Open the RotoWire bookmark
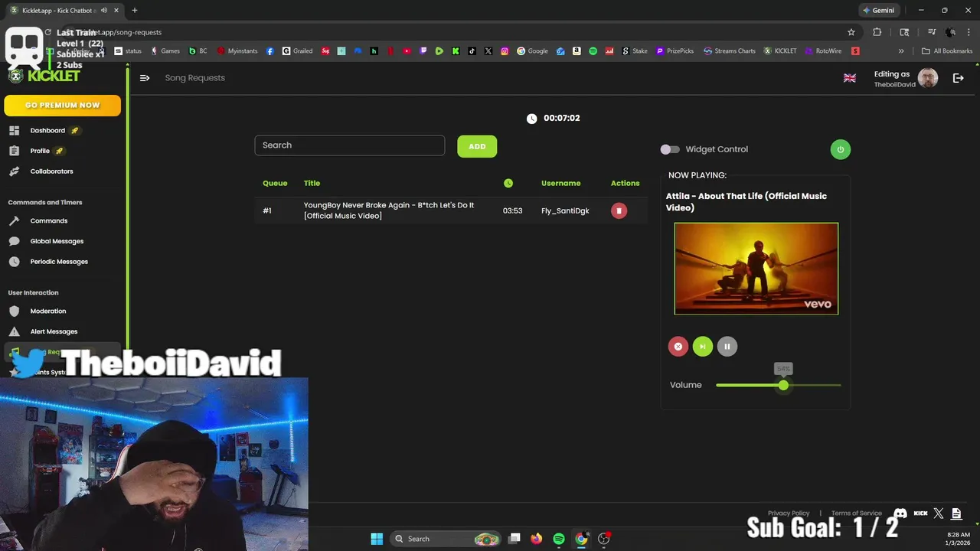The width and height of the screenshot is (980, 551). point(823,51)
